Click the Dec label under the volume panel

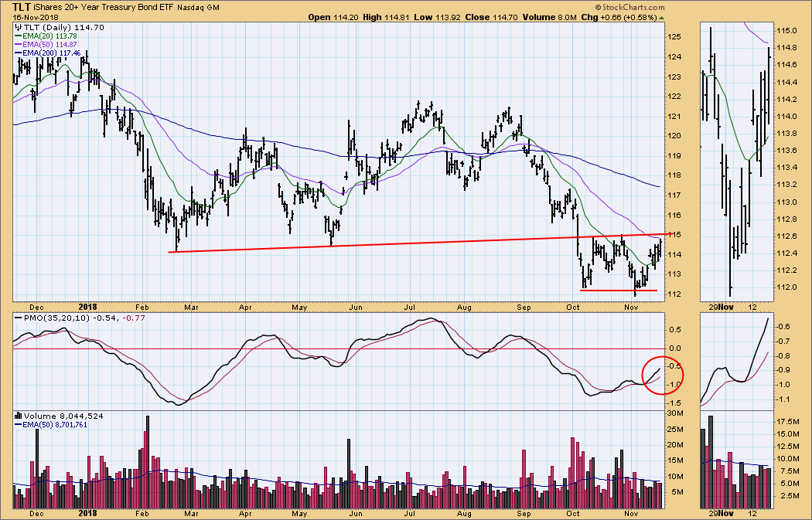[37, 514]
